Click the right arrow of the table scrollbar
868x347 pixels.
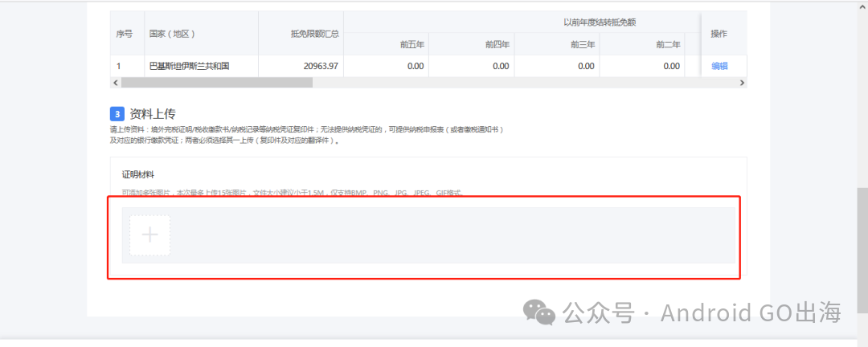point(743,83)
